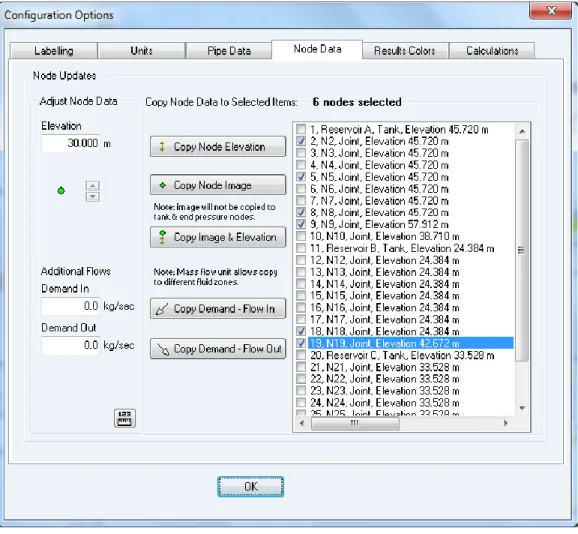This screenshot has width=578, height=534.
Task: Click Copy Node Image button
Action: [218, 185]
